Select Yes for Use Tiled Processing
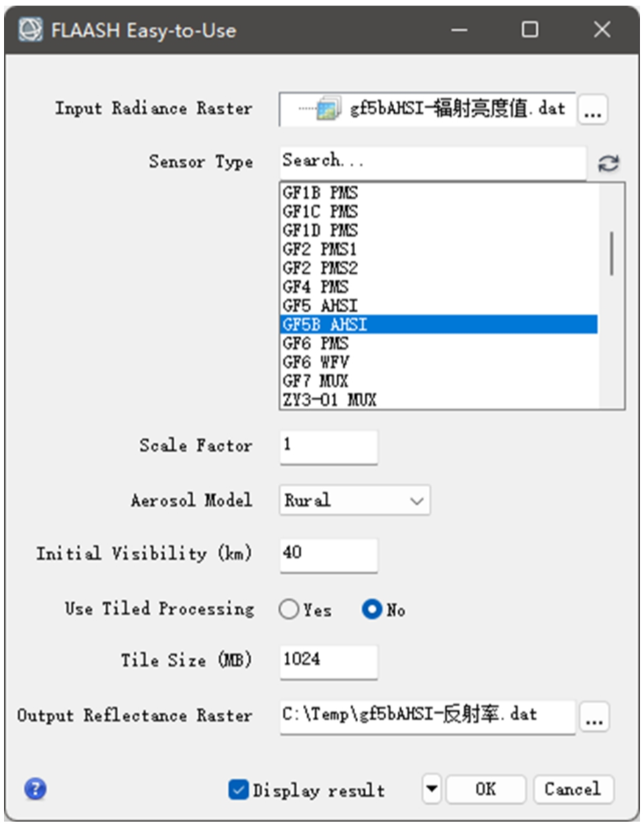This screenshot has height=826, width=644. [289, 609]
